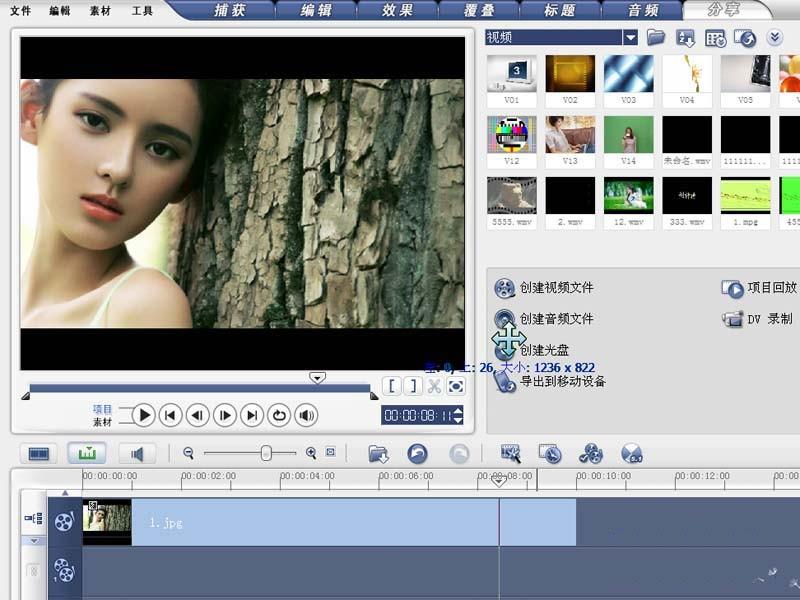Viewport: 800px width, 600px height.
Task: Select the Storyboard view icon
Action: click(37, 453)
